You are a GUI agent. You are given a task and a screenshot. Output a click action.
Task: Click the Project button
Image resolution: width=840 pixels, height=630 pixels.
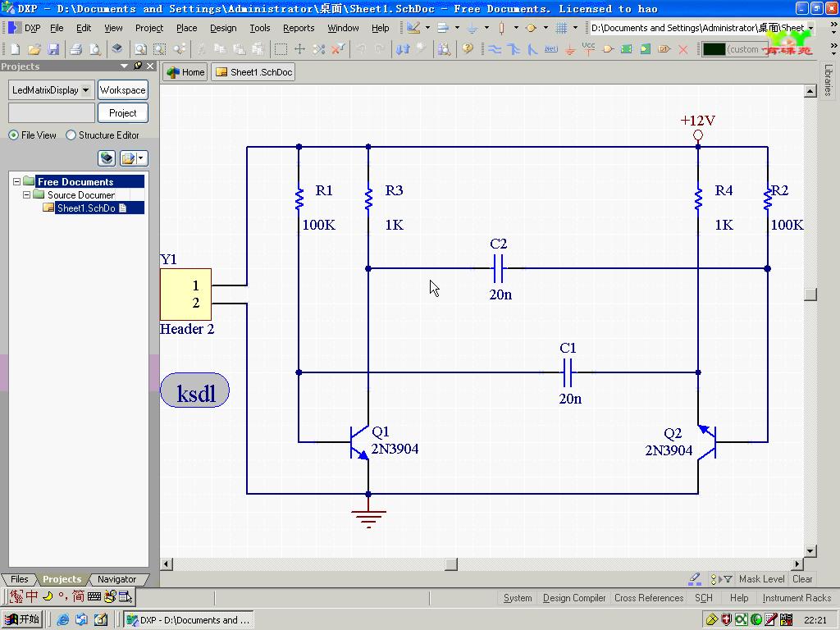click(123, 113)
